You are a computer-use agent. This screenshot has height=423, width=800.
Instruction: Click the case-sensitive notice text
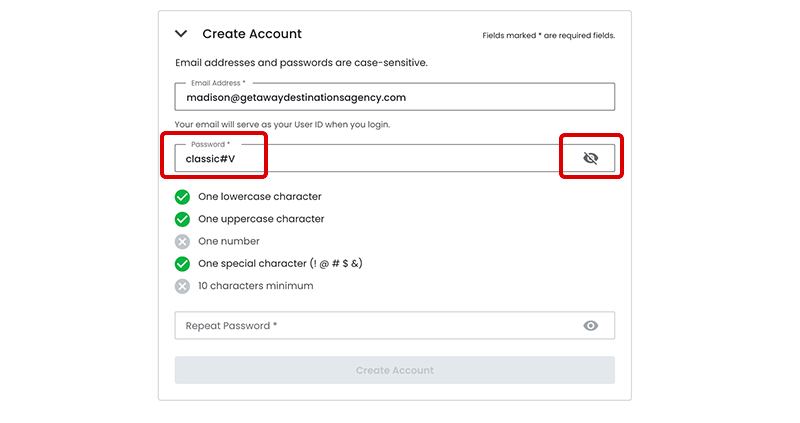[301, 63]
